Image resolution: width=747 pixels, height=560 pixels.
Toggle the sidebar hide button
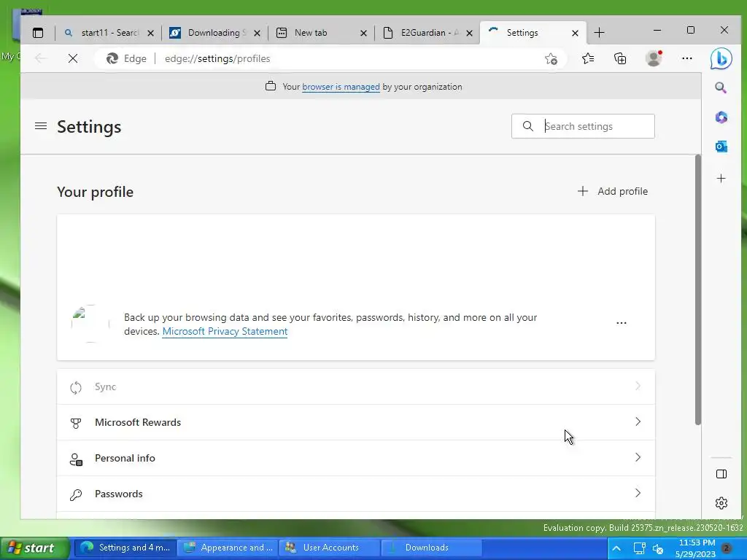pyautogui.click(x=721, y=474)
